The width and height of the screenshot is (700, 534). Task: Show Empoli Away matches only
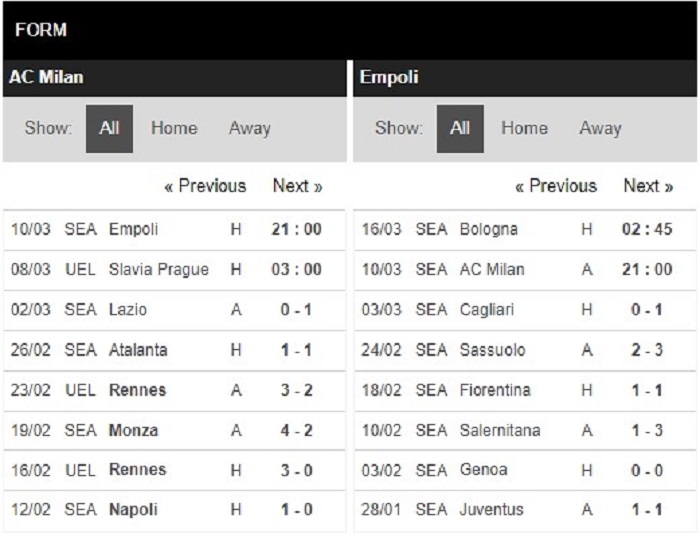pos(600,129)
